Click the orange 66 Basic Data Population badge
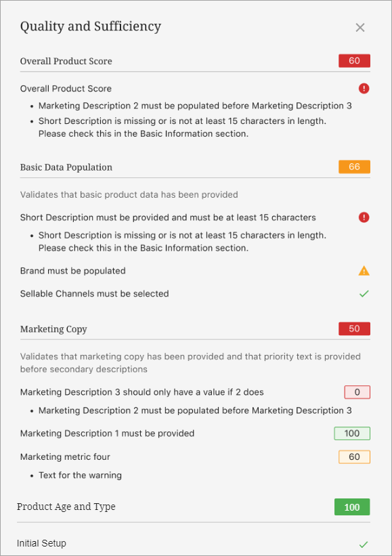The width and height of the screenshot is (392, 556). tap(355, 167)
